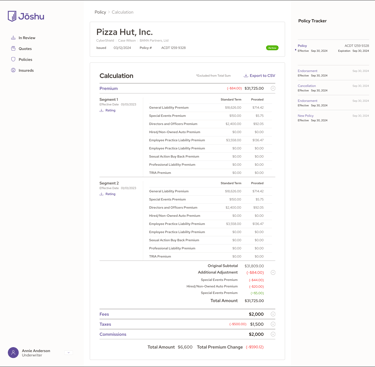Screen dimensions: 375x367
Task: Go to Policies in the sidebar
Action: 25,59
